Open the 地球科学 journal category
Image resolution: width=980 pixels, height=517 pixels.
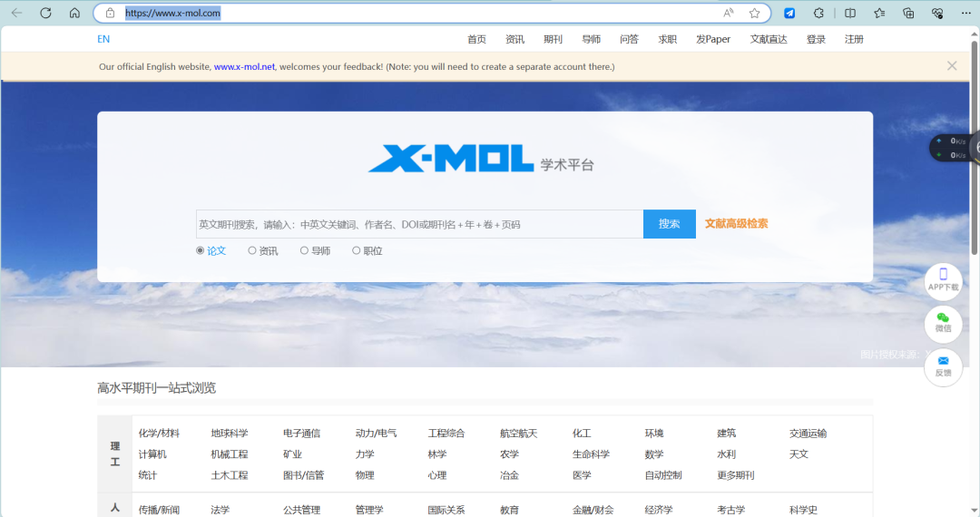tap(230, 434)
